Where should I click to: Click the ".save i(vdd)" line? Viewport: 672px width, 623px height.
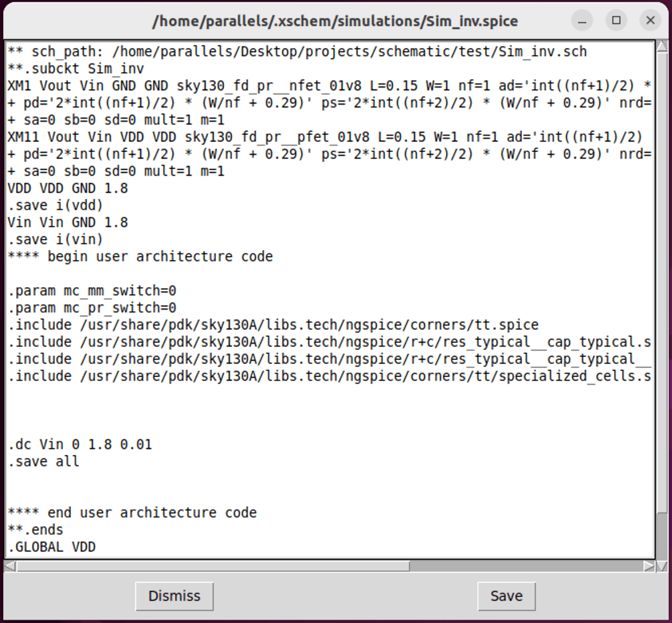coord(55,205)
